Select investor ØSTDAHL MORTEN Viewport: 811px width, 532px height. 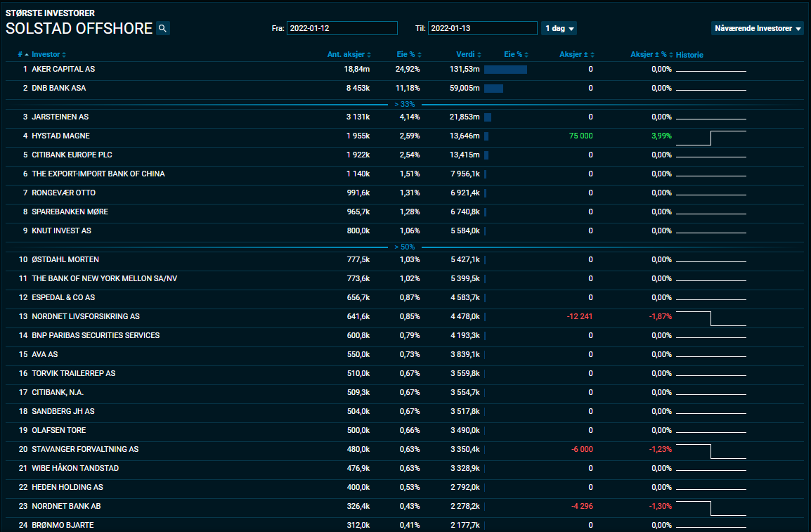point(65,260)
